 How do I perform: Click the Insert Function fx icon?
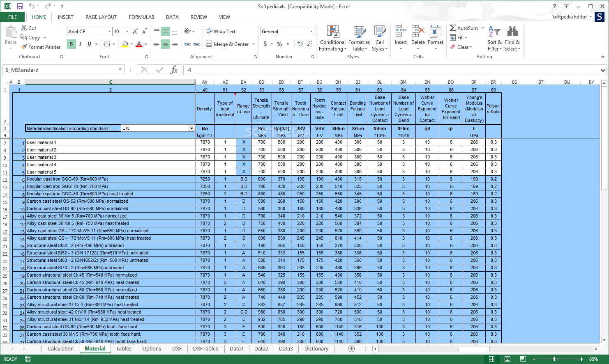click(174, 70)
